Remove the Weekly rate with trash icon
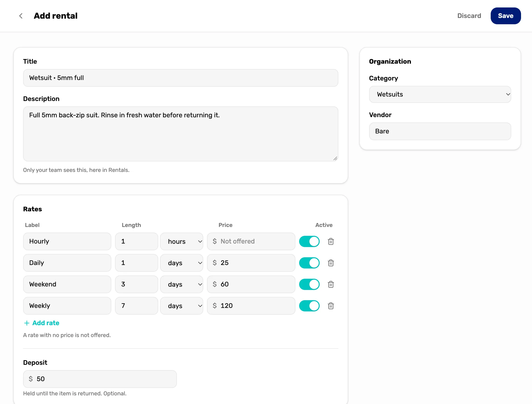This screenshot has width=532, height=404. click(331, 306)
